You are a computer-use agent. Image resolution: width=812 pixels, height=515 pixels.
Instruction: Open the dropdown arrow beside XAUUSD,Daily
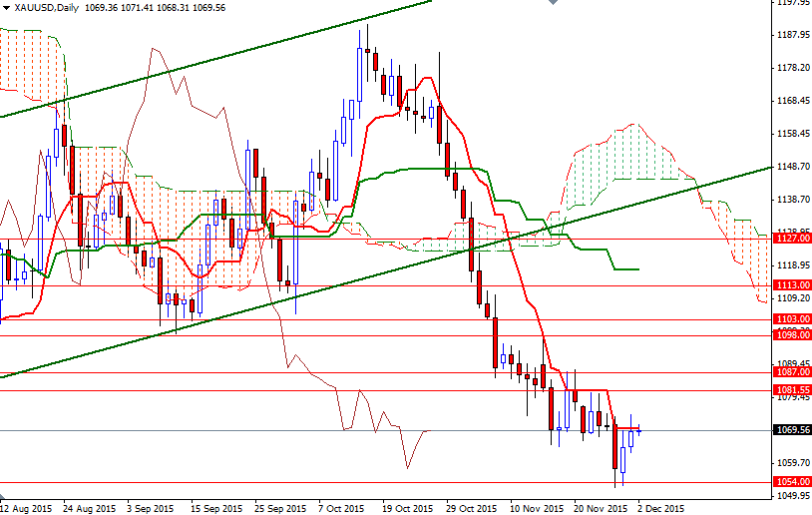coord(7,8)
